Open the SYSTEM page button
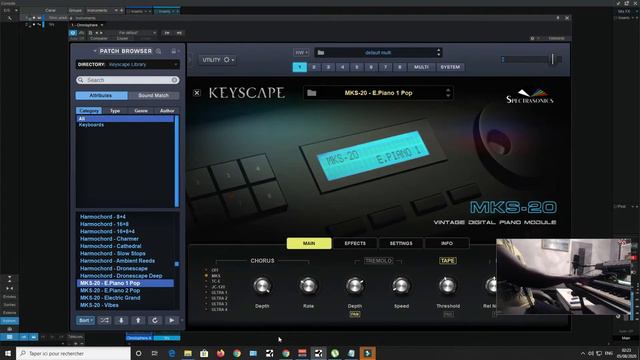 tap(450, 67)
